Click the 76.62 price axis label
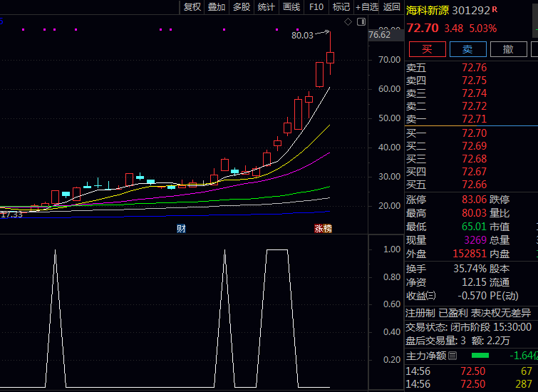Screen dimensions: 538x392 (380, 35)
